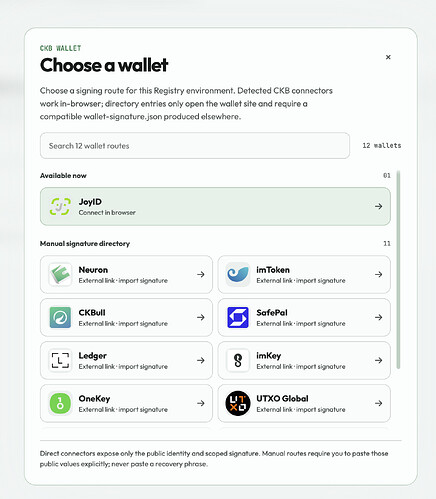436x499 pixels.
Task: Click the Ledger bracket logo icon
Action: 60,360
